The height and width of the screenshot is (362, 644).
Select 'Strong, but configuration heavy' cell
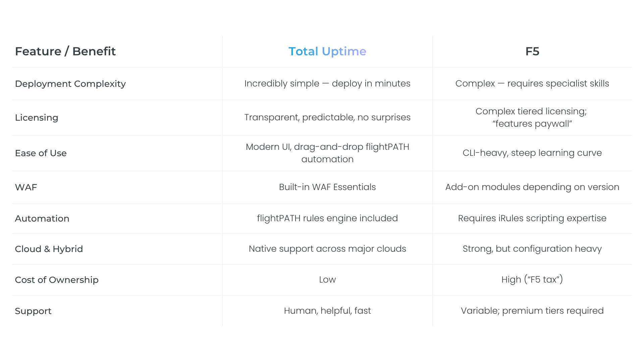[532, 249]
